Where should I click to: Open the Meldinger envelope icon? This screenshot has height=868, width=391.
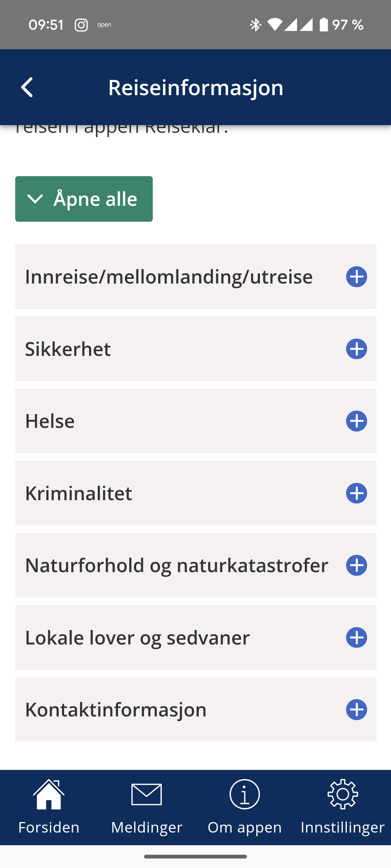tap(147, 794)
